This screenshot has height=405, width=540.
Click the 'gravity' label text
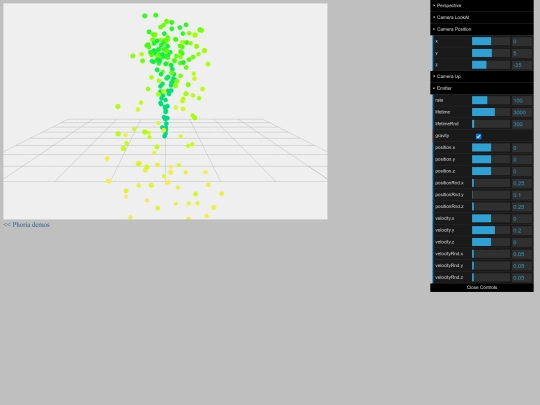pos(442,135)
